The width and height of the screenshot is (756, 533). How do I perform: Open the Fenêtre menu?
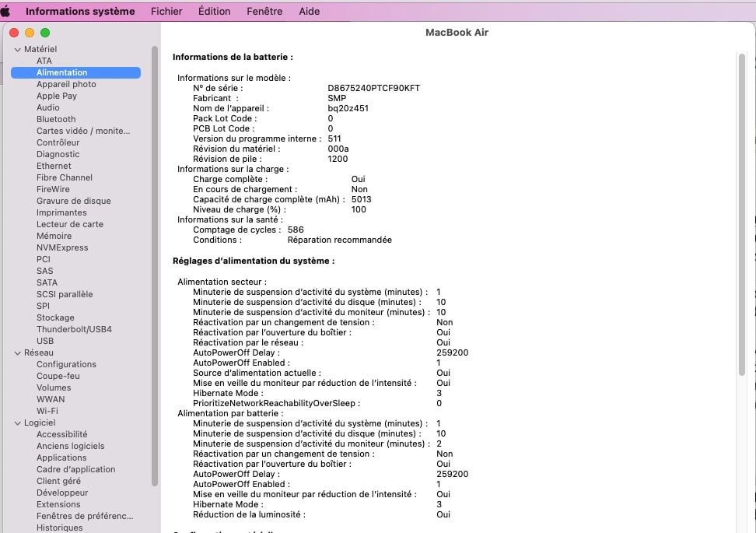264,11
